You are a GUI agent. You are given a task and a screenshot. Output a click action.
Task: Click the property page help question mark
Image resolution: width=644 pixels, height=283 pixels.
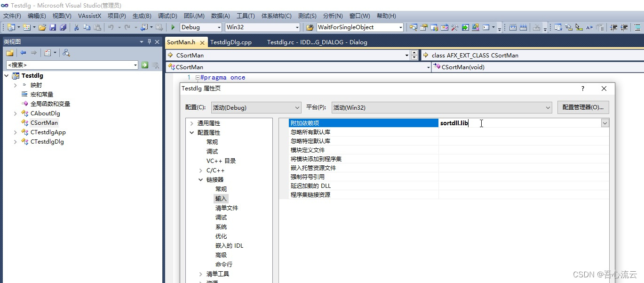coord(583,89)
